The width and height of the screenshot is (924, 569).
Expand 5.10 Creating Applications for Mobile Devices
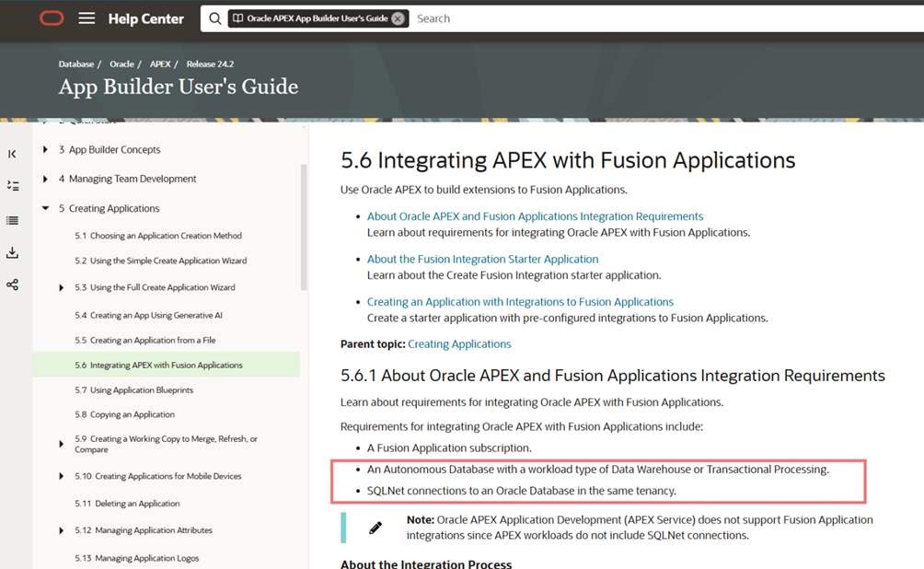coord(62,477)
